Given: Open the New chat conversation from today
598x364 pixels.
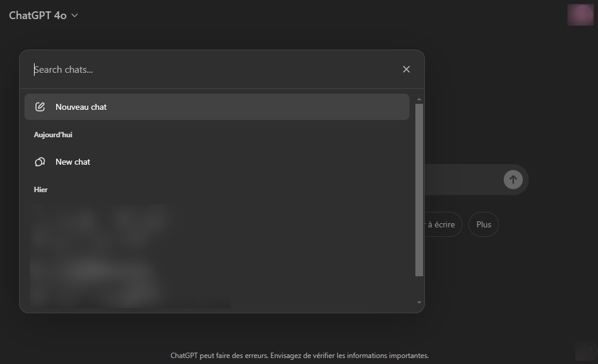Looking at the screenshot, I should tap(217, 162).
